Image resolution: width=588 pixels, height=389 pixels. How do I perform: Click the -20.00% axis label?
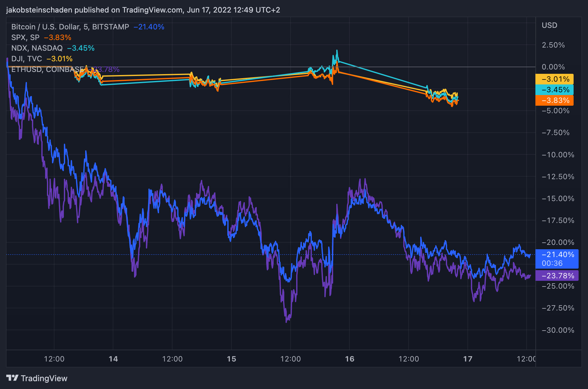tap(558, 242)
